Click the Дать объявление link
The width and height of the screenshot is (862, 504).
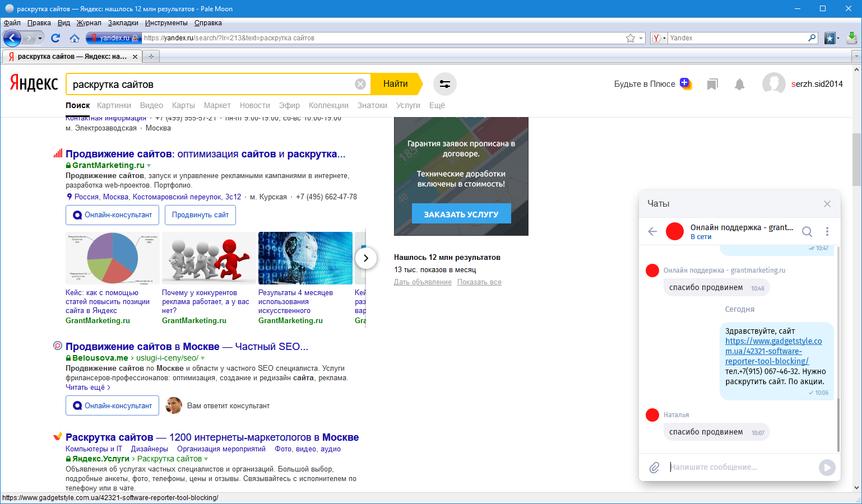tap(423, 282)
